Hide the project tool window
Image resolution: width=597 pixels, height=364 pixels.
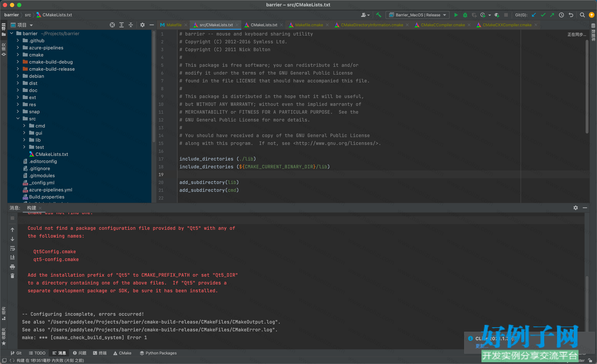[x=152, y=25]
